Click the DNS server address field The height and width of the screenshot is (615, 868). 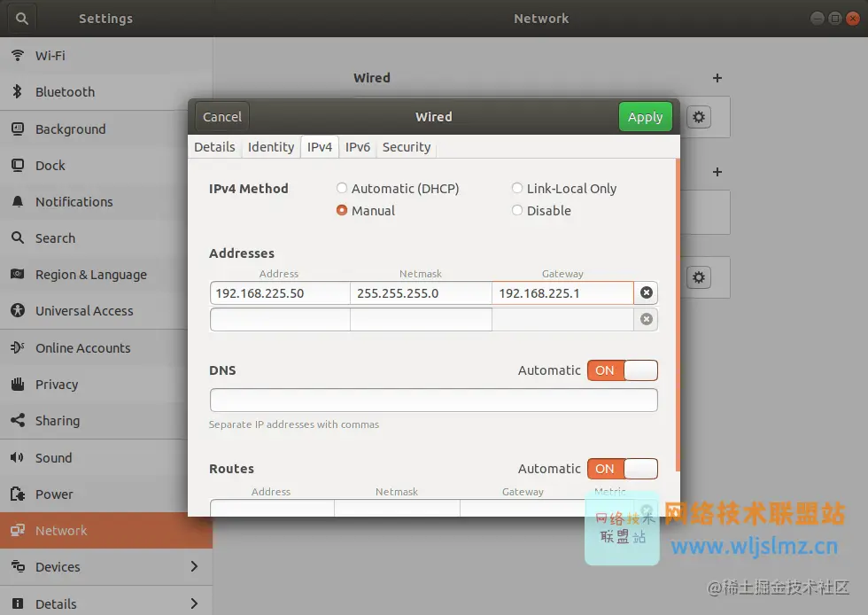pos(433,400)
